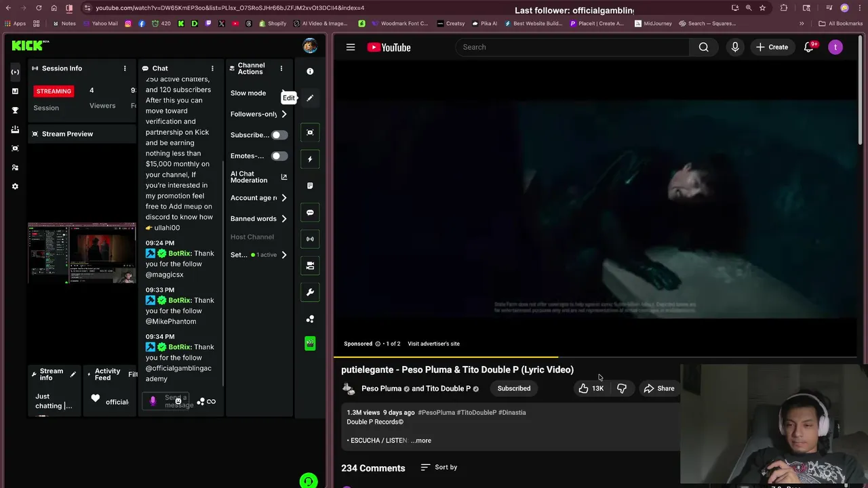Expand the video description with ...more
This screenshot has width=868, height=488.
[x=421, y=441]
